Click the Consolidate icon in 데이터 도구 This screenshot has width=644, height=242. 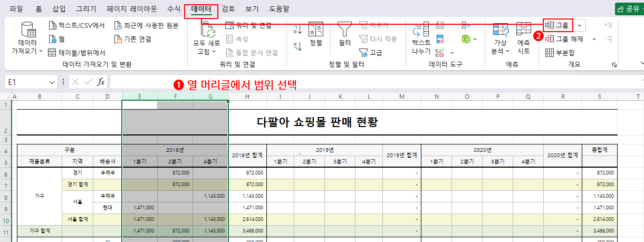pos(466,25)
